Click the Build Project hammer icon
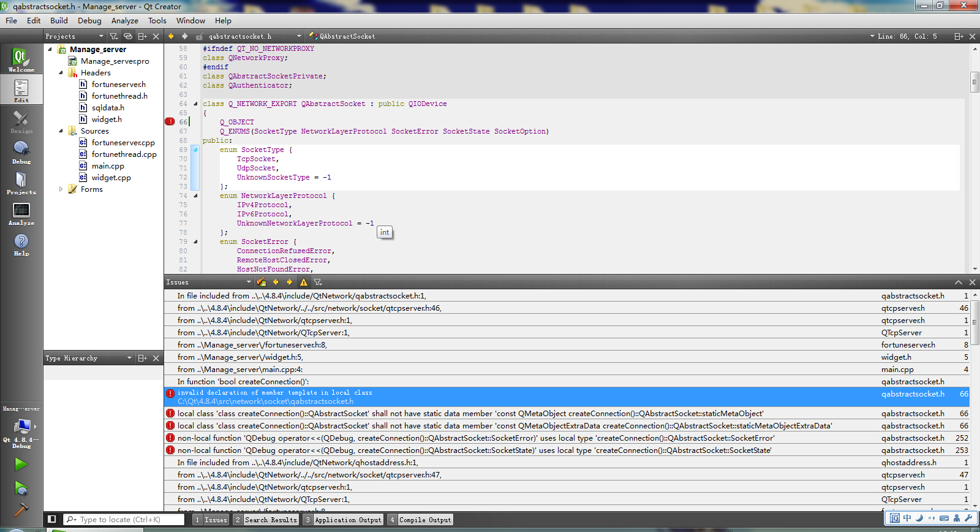The width and height of the screenshot is (980, 532). point(21,509)
